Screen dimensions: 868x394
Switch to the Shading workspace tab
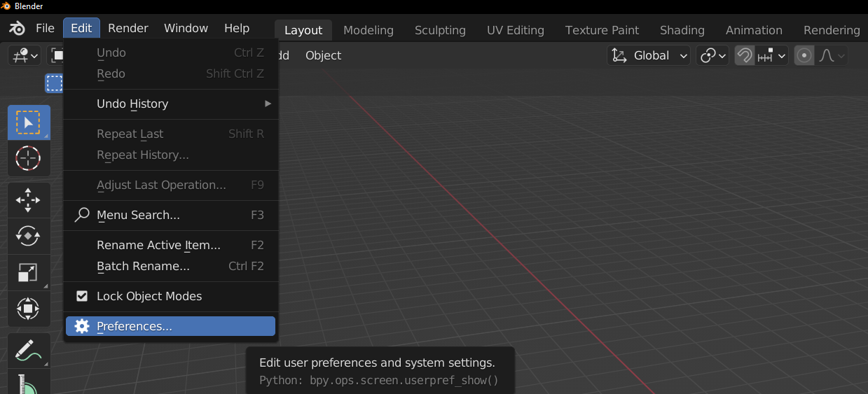click(682, 30)
